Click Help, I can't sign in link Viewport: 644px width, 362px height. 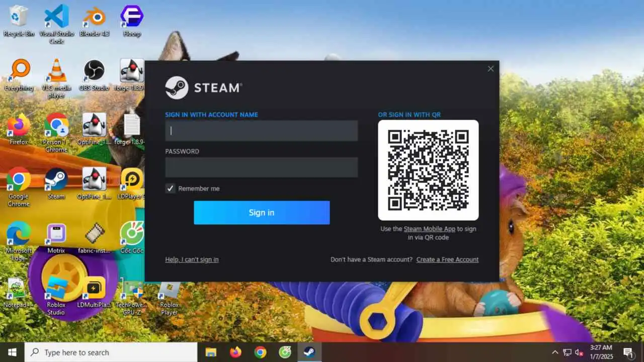(x=192, y=259)
